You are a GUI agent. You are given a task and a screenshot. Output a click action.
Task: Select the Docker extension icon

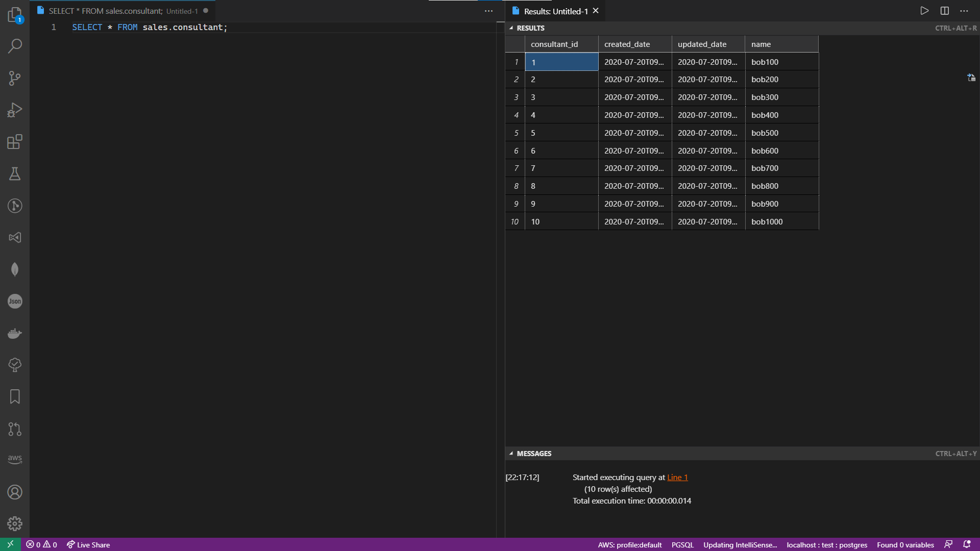(x=15, y=333)
